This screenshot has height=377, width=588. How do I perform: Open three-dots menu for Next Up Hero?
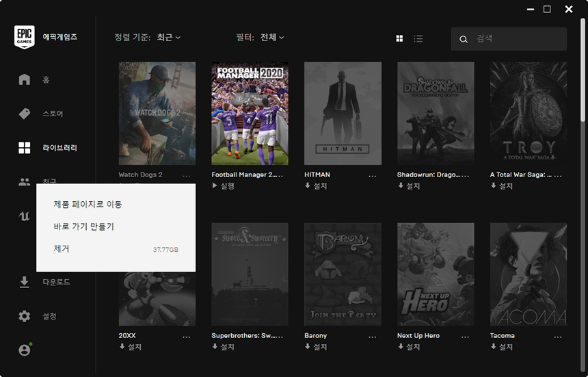click(465, 337)
